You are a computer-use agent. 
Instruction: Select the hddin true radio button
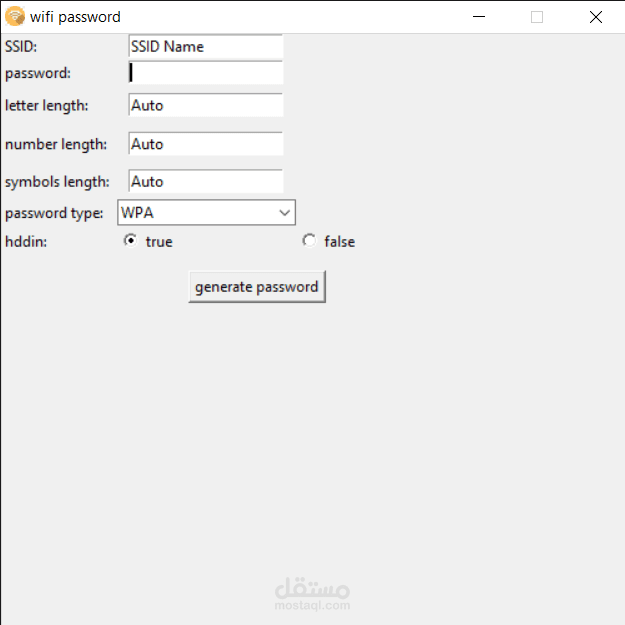tap(130, 241)
